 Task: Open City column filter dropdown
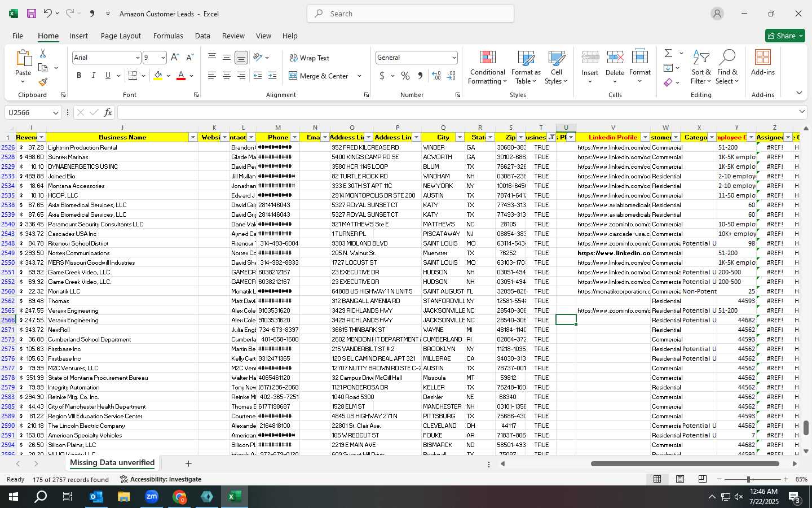(x=460, y=138)
